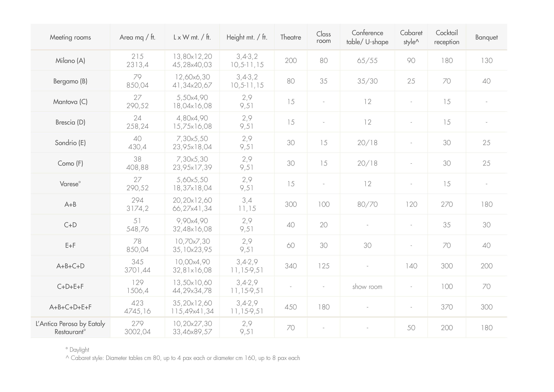Select the 'C+D' row label

[x=70, y=225]
